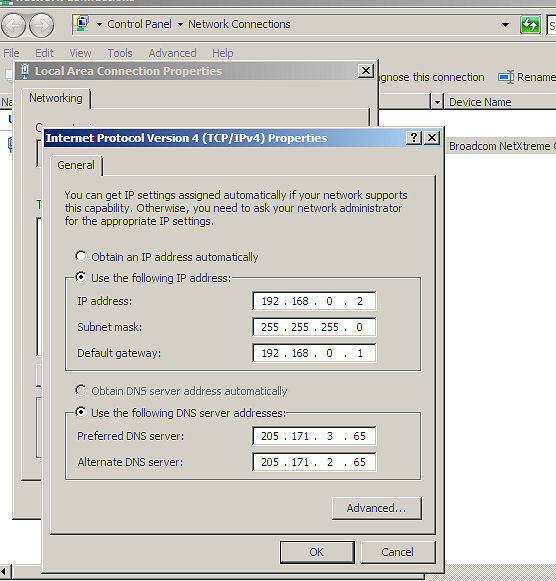Select Obtain an IP address automatically
Viewport: 556px width, 581px height.
tap(81, 256)
